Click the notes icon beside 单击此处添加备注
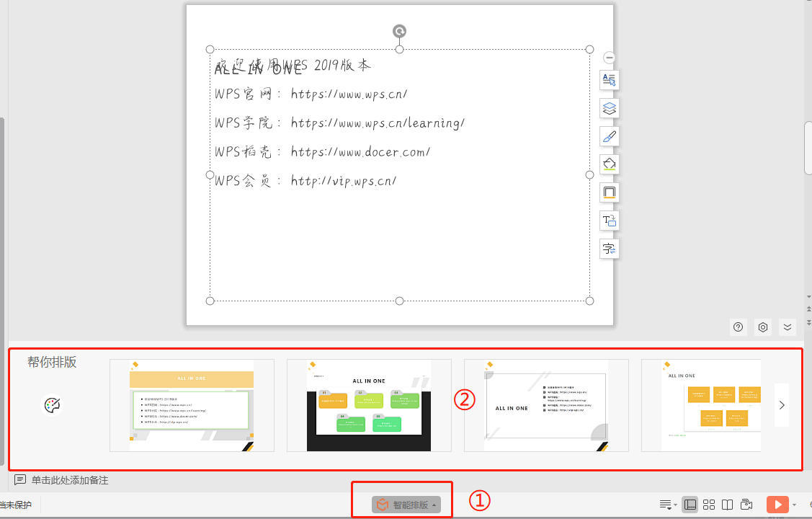This screenshot has width=812, height=519. (x=19, y=480)
